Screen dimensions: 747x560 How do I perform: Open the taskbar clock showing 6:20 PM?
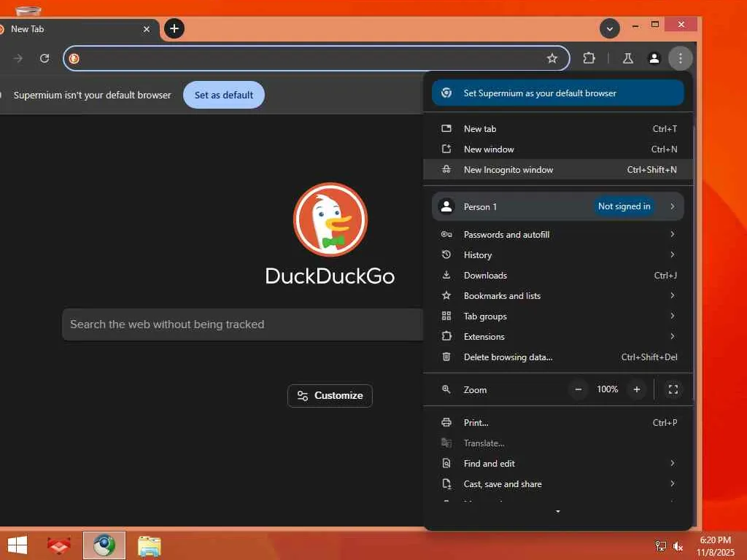click(715, 545)
